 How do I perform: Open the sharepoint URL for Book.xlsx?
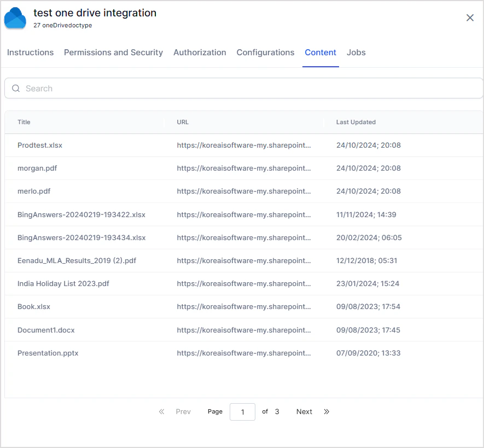coord(244,306)
